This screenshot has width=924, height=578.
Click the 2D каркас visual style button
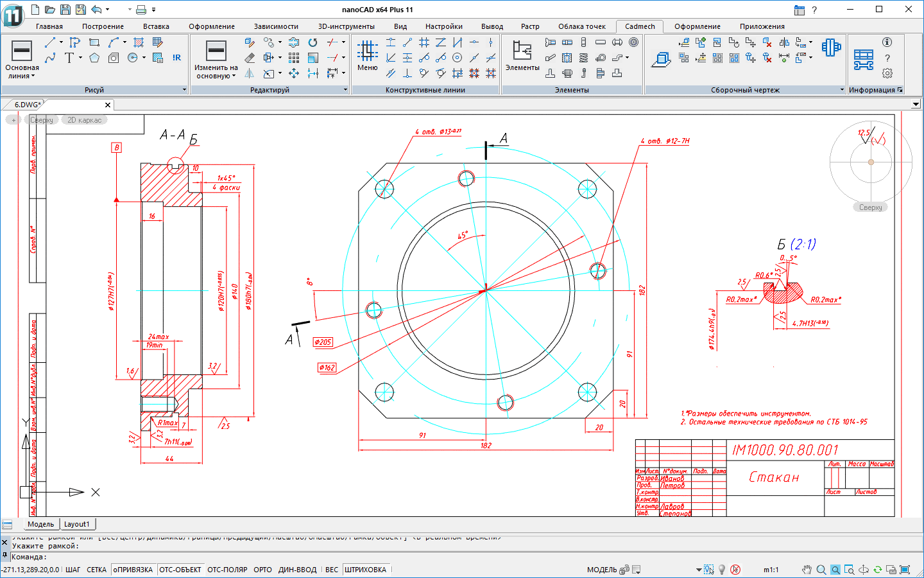click(85, 120)
